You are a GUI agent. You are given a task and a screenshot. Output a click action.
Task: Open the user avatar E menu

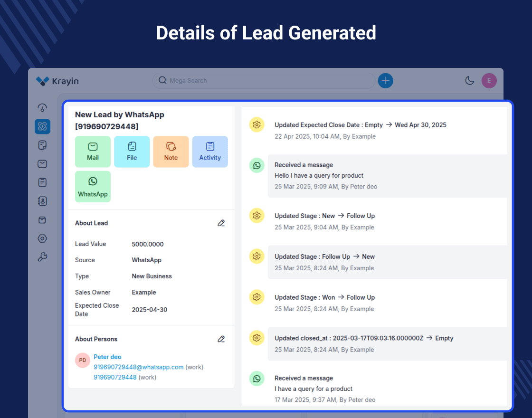489,81
